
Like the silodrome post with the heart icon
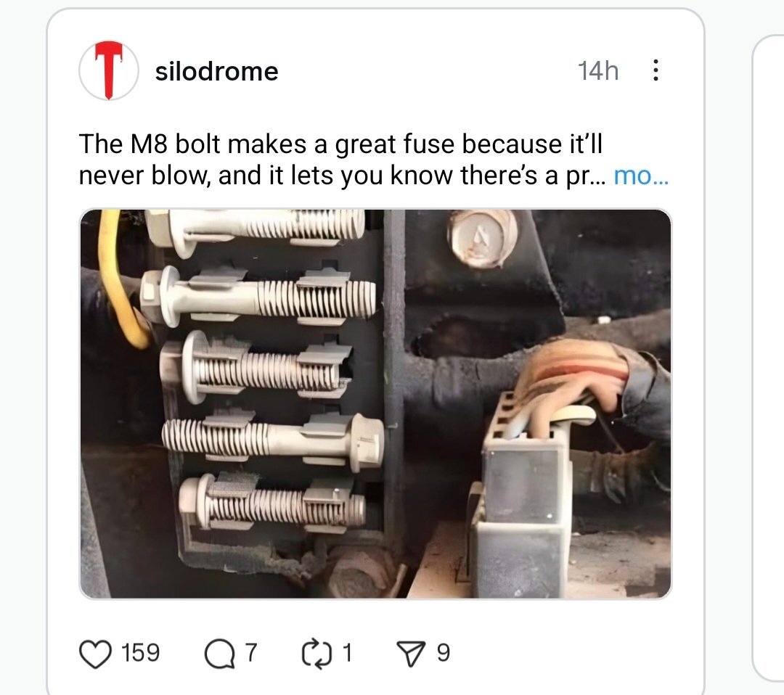point(96,654)
